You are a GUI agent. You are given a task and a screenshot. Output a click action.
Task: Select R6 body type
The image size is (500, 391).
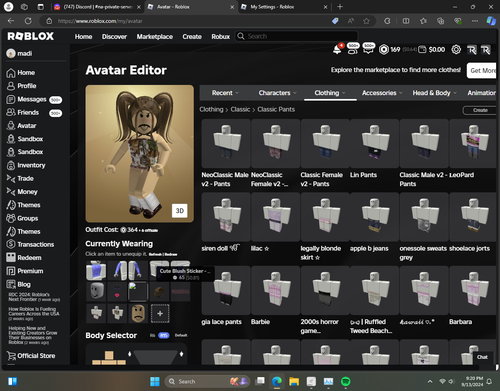coord(152,335)
